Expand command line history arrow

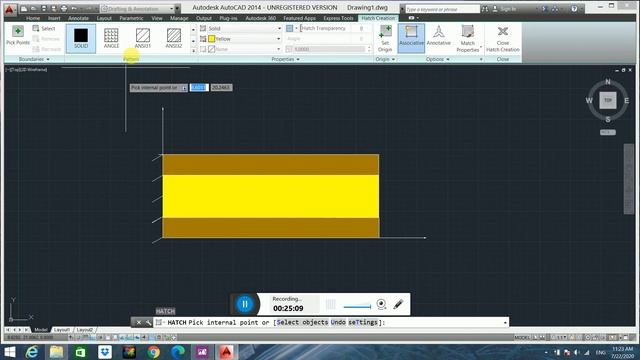[505, 322]
